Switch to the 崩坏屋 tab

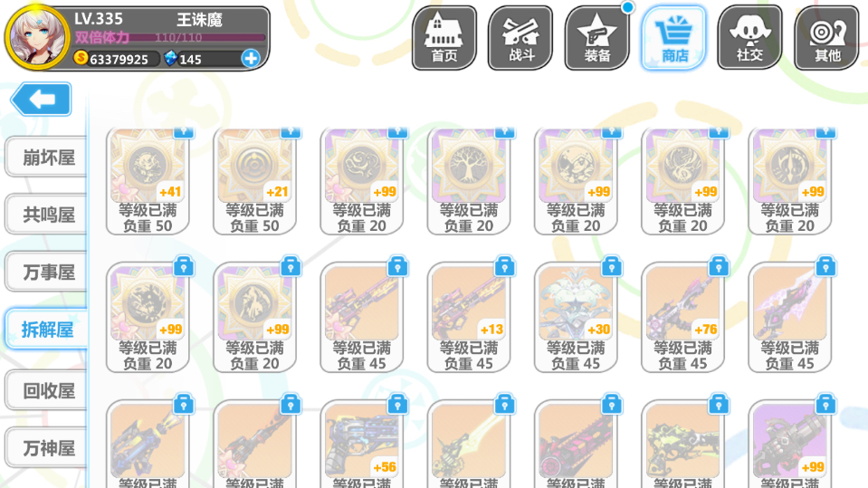47,158
